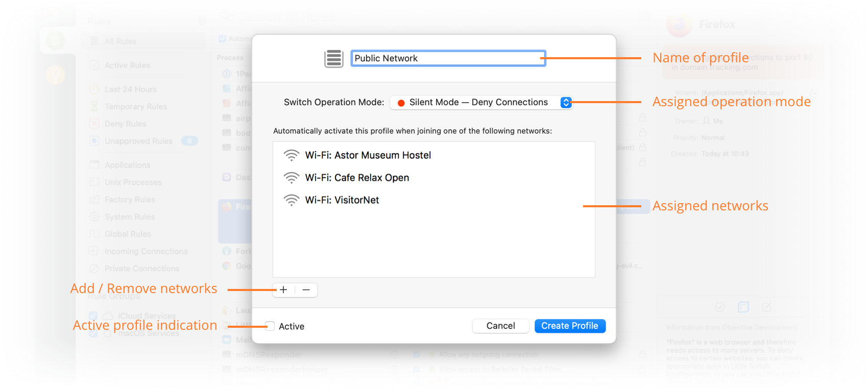Image resolution: width=868 pixels, height=388 pixels.
Task: Add a network with the plus button
Action: (x=284, y=290)
